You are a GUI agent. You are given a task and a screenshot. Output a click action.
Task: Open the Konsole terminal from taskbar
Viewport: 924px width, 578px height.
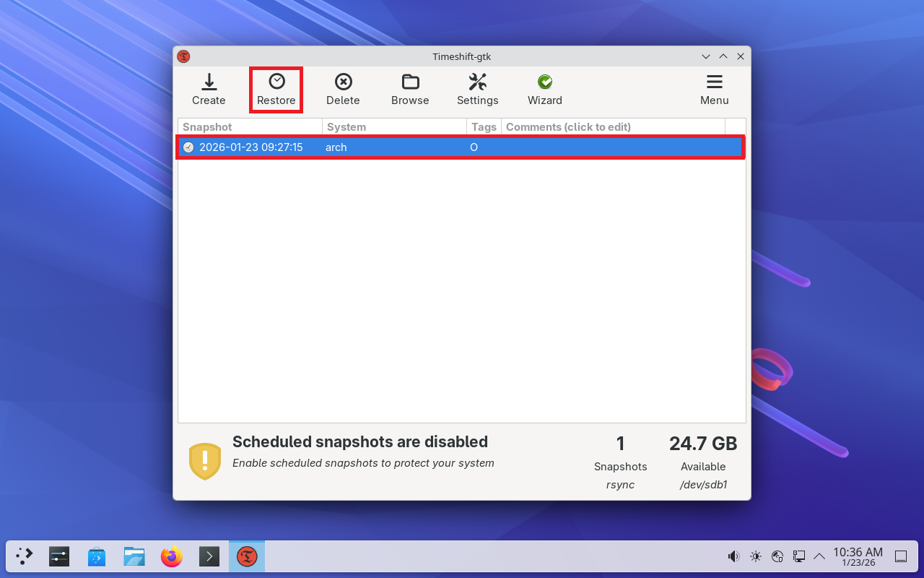click(x=209, y=556)
